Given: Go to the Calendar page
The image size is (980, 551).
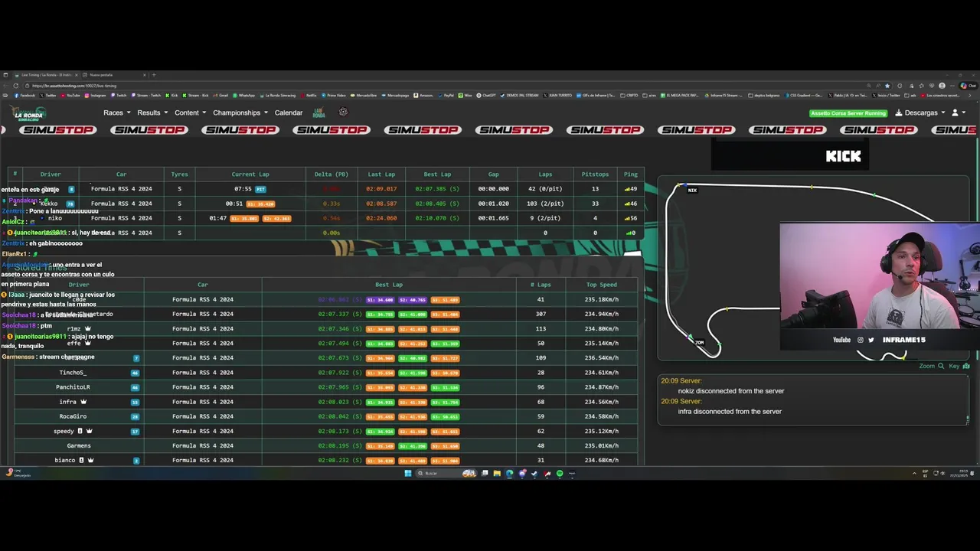Looking at the screenshot, I should [x=289, y=112].
